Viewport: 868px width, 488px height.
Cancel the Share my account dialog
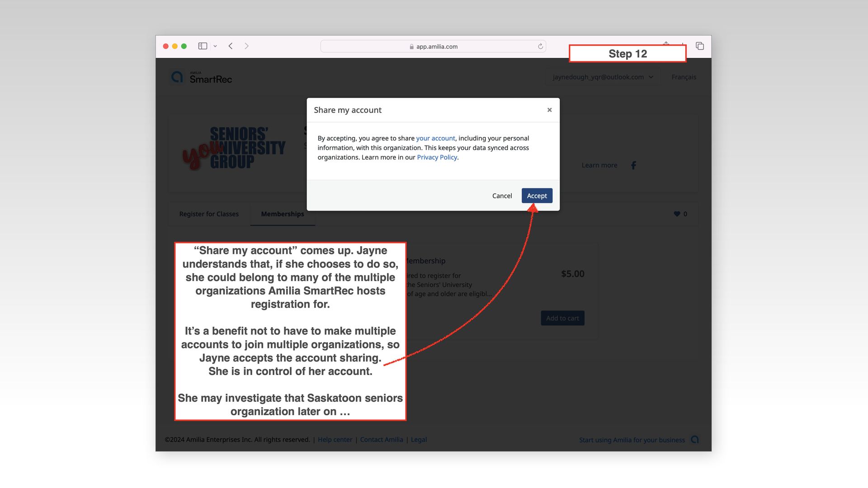[x=502, y=196]
